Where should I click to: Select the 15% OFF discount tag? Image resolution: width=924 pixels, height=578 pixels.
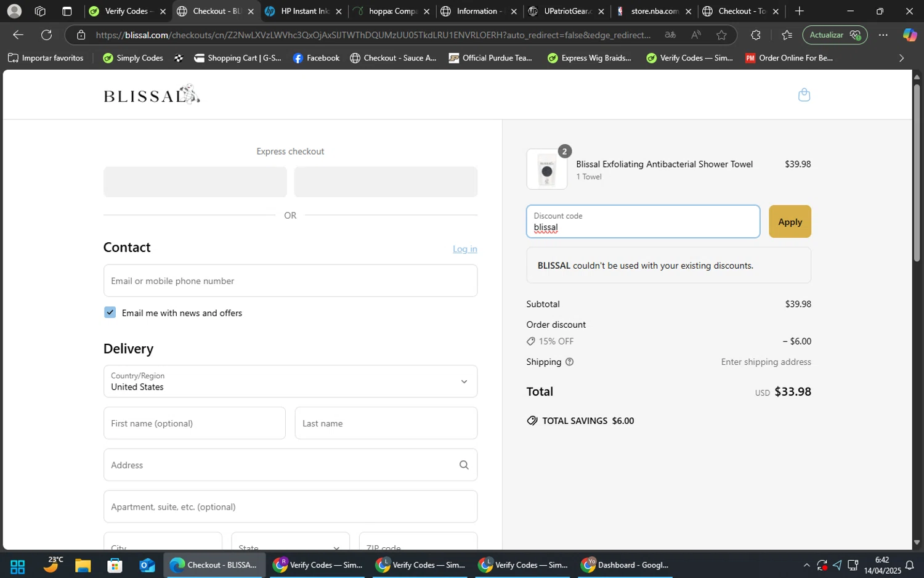tap(550, 341)
